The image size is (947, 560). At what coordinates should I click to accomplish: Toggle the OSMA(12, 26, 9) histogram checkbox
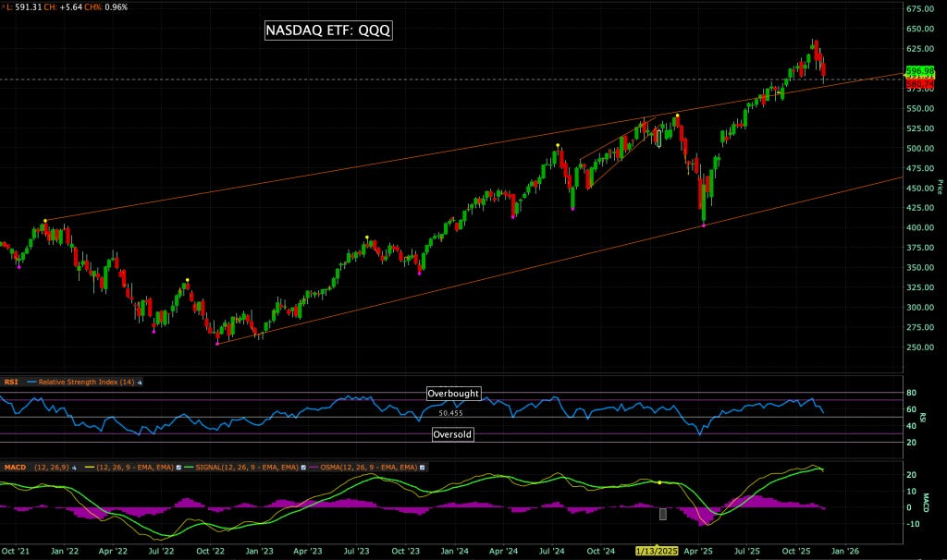click(x=422, y=468)
